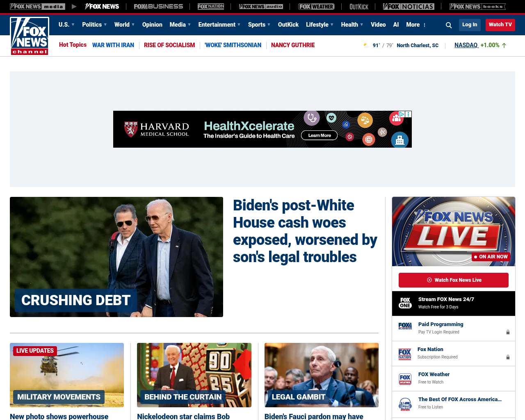The image size is (525, 420).
Task: Click the weather partly-sunny icon
Action: [366, 45]
